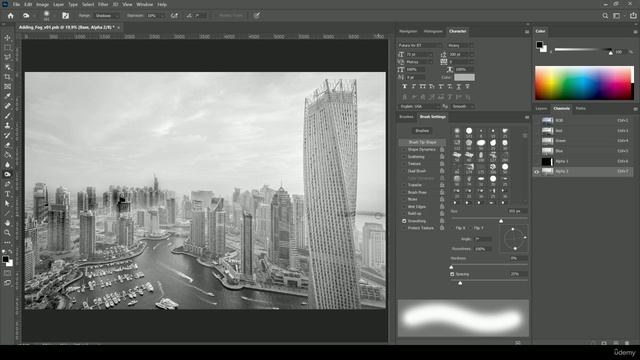Screen dimensions: 640x360
Task: Select the Eraser tool
Action: (7, 145)
